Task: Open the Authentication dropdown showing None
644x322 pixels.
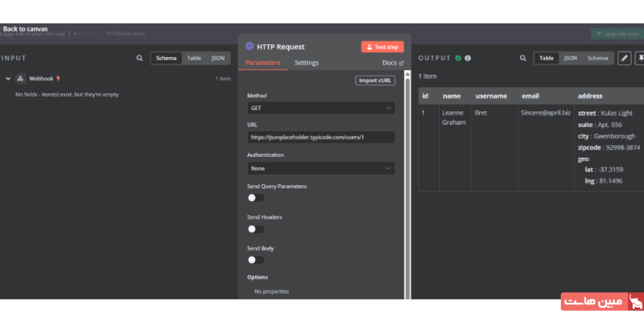Action: (x=320, y=168)
